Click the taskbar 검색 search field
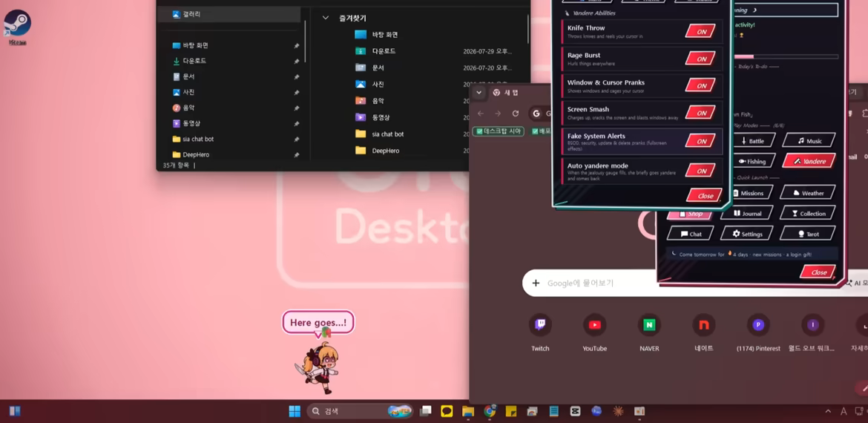The image size is (868, 423). [360, 411]
